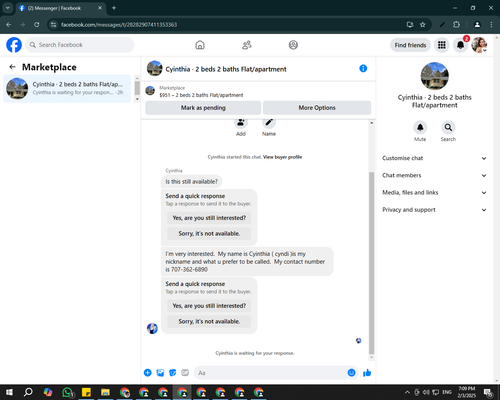
Task: Show hidden system tray icons chevron
Action: click(x=407, y=392)
